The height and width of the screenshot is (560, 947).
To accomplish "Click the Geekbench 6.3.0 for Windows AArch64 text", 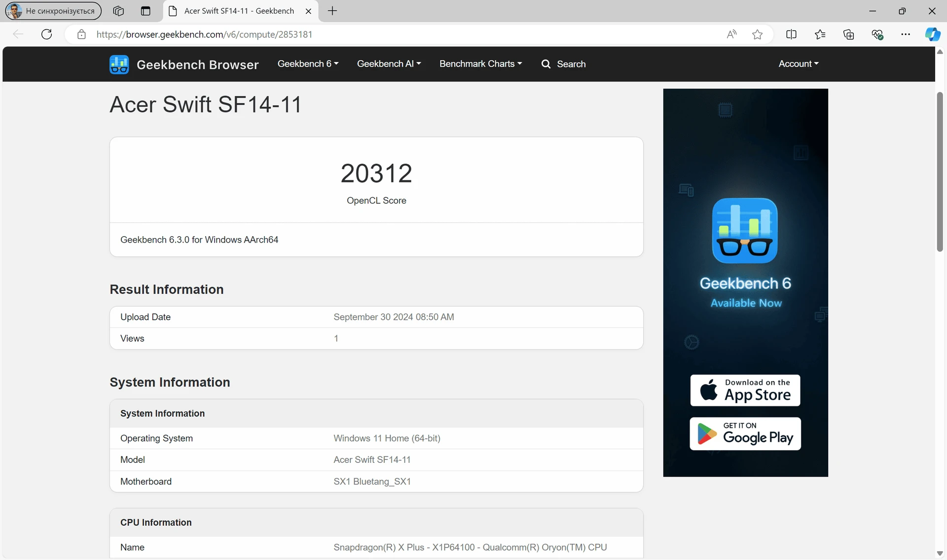I will coord(199,240).
